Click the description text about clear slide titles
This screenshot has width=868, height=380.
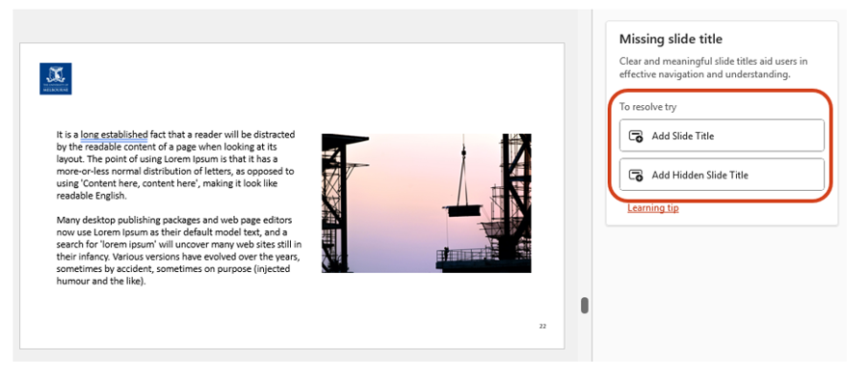(x=713, y=68)
